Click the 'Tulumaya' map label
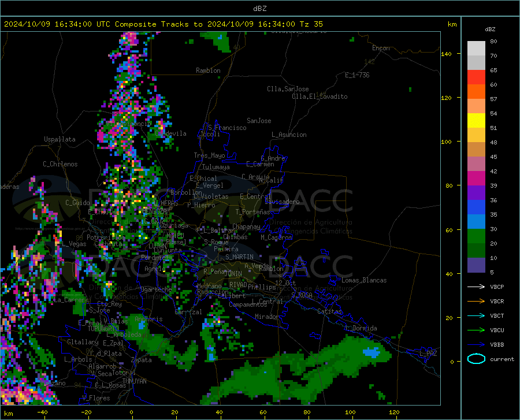 tap(216, 167)
